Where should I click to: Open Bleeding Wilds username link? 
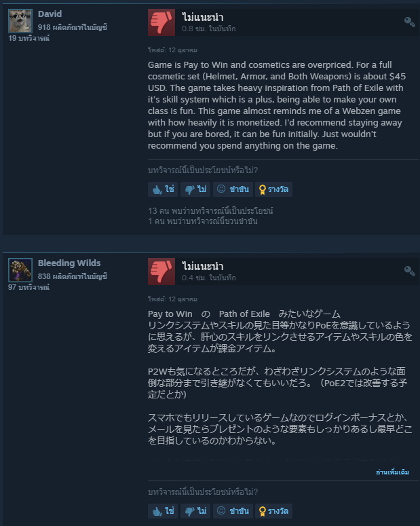pyautogui.click(x=69, y=263)
